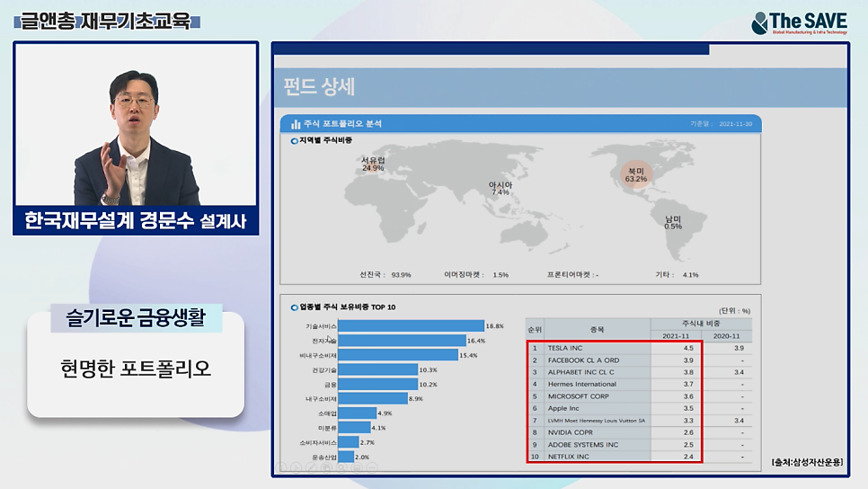Click the subtitles slideshow control icon
868x489 pixels.
tap(357, 468)
